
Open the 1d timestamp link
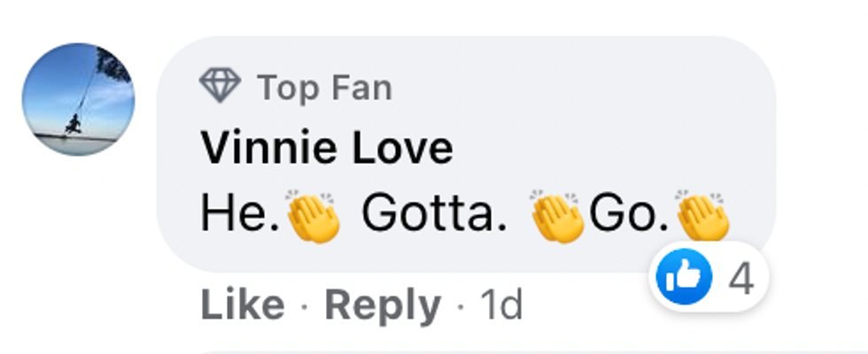pyautogui.click(x=500, y=305)
